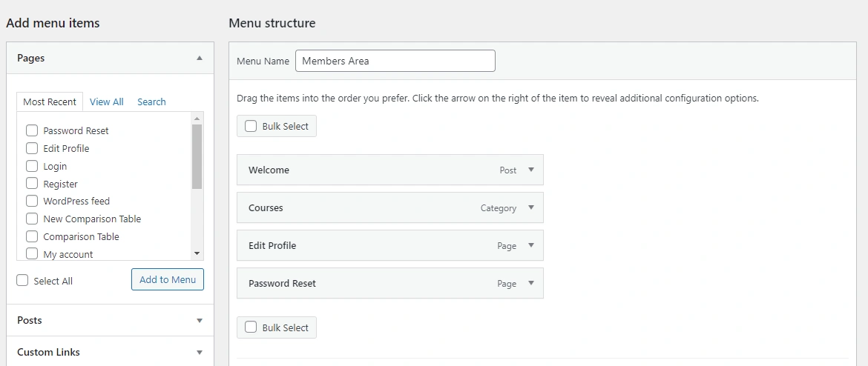Image resolution: width=868 pixels, height=366 pixels.
Task: Toggle the top Bulk Select checkbox
Action: click(x=251, y=126)
